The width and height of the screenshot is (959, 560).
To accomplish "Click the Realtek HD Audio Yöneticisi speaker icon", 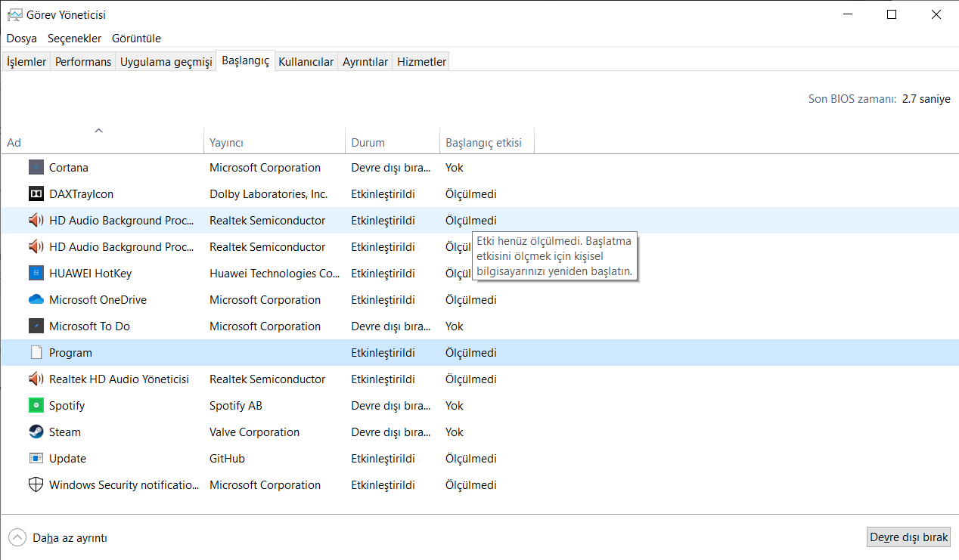I will (x=36, y=379).
